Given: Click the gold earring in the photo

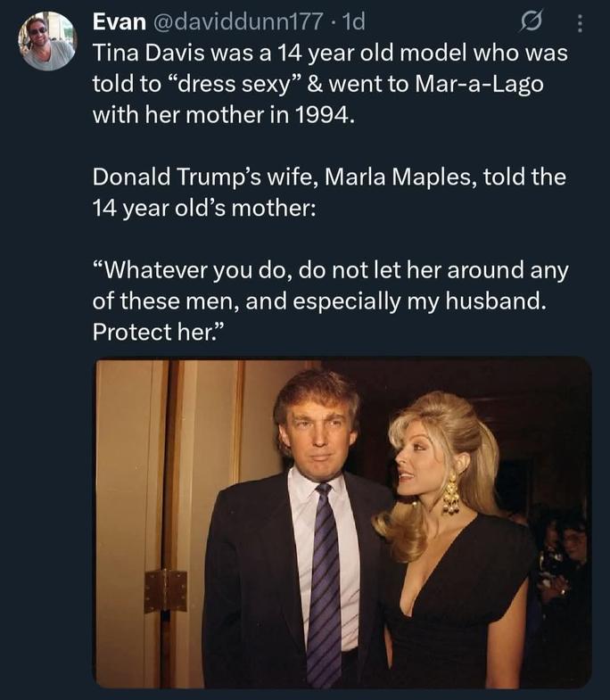Looking at the screenshot, I should click(450, 493).
